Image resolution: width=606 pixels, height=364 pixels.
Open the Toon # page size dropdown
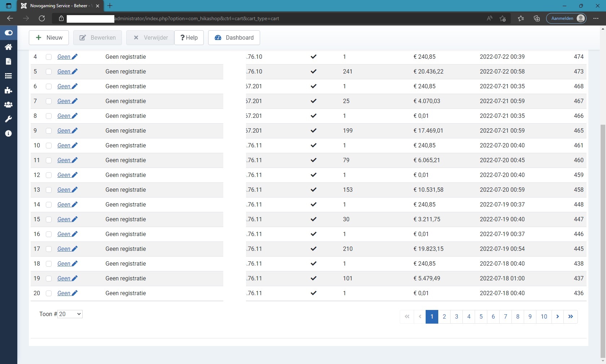(x=70, y=314)
